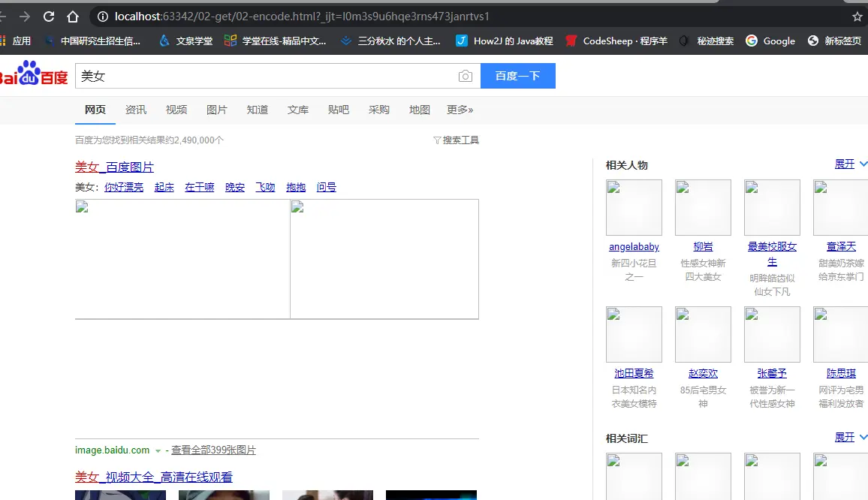This screenshot has height=500, width=868.
Task: Expand 相关人物 with 展开
Action: (850, 164)
